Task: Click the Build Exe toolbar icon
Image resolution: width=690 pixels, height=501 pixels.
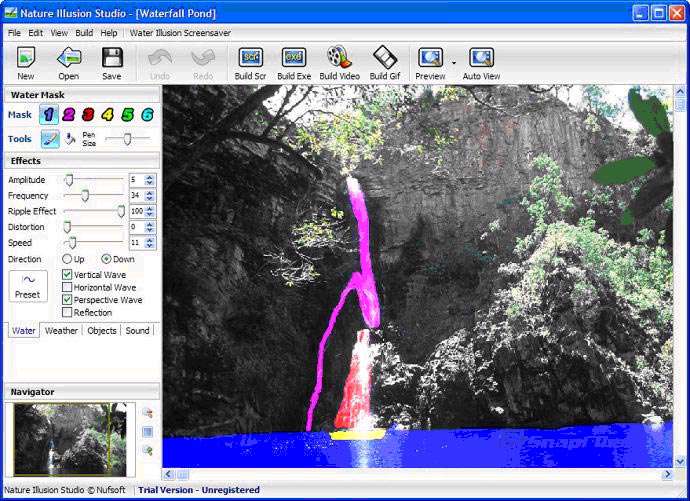Action: (x=294, y=58)
